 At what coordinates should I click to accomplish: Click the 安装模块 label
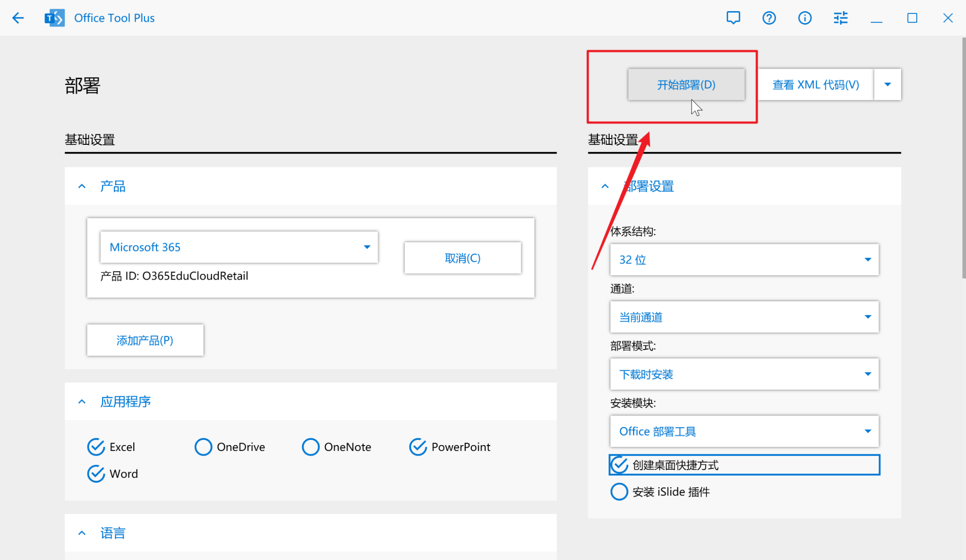click(x=633, y=403)
